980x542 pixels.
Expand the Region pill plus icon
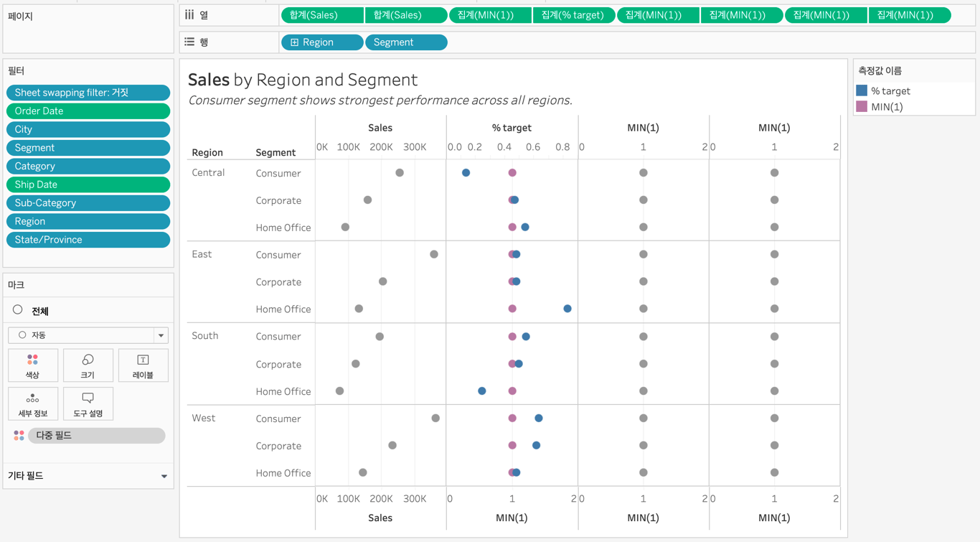coord(295,42)
